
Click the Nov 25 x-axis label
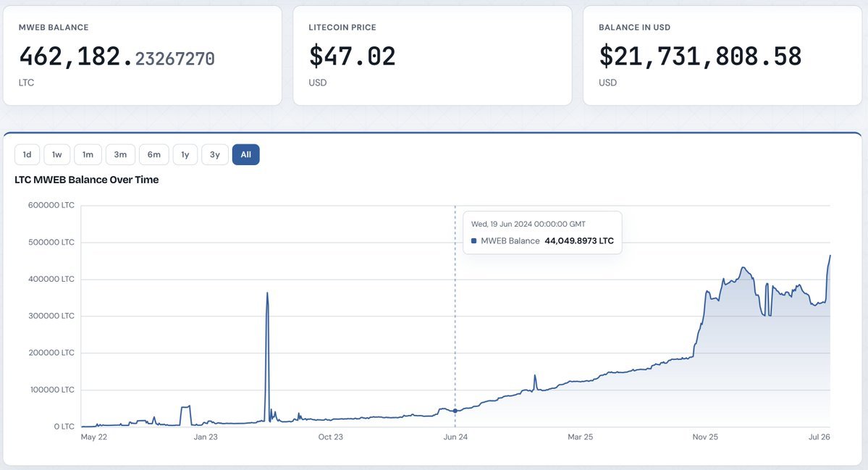click(x=705, y=437)
